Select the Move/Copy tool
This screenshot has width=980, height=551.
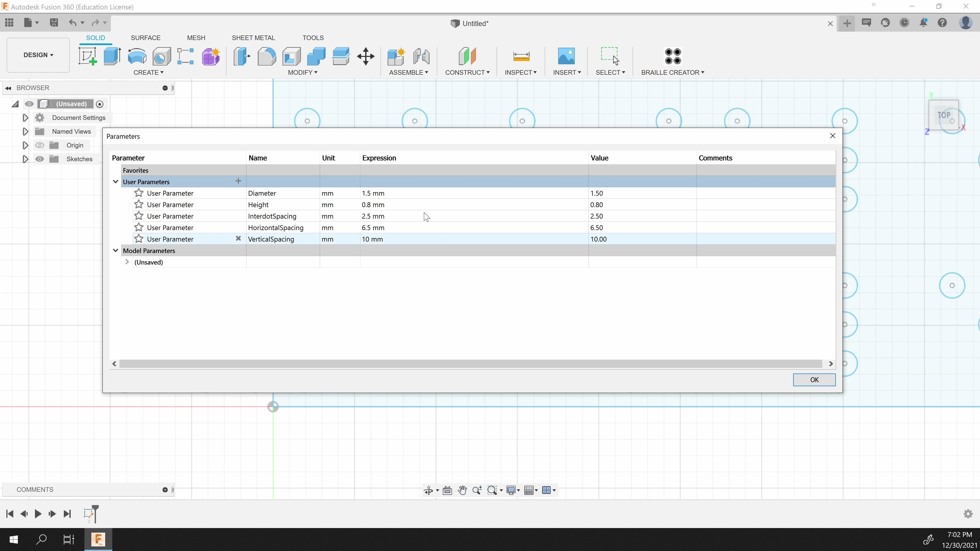coord(366,57)
